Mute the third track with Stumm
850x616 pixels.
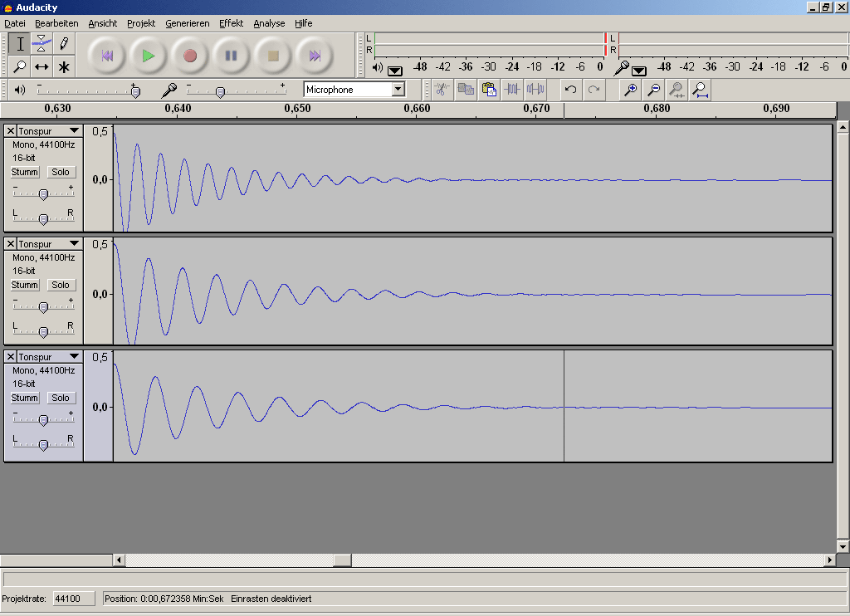tap(24, 398)
